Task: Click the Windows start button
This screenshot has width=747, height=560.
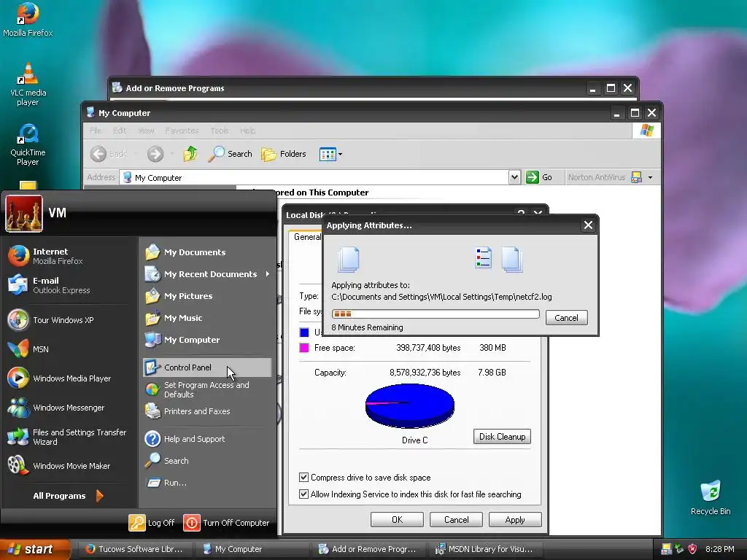Action: coord(35,549)
